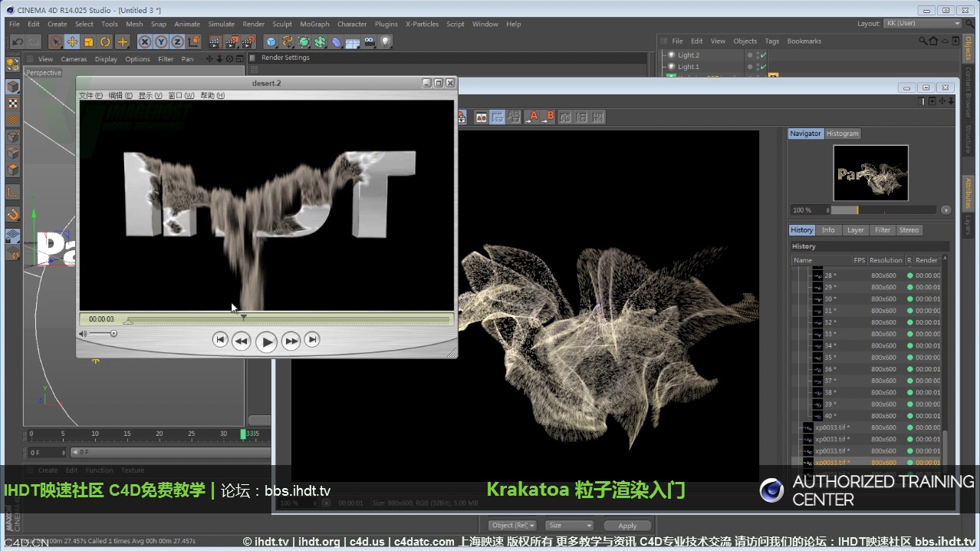Toggle the Light.2 enabled checkmark
This screenshot has width=980, height=551.
pyautogui.click(x=763, y=55)
